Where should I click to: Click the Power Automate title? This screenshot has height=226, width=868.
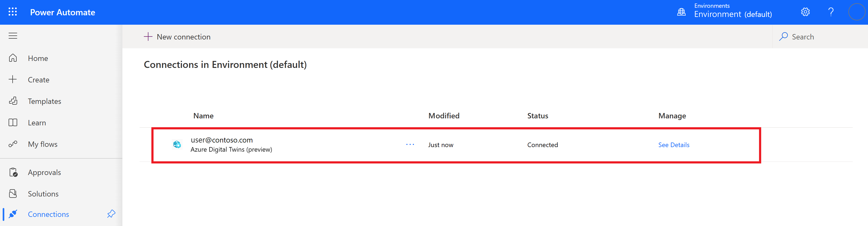tap(63, 12)
